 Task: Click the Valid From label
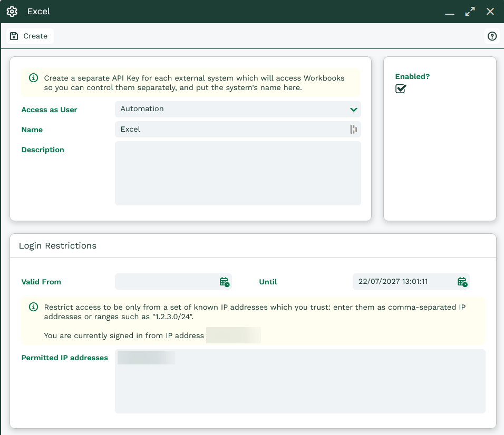point(41,282)
